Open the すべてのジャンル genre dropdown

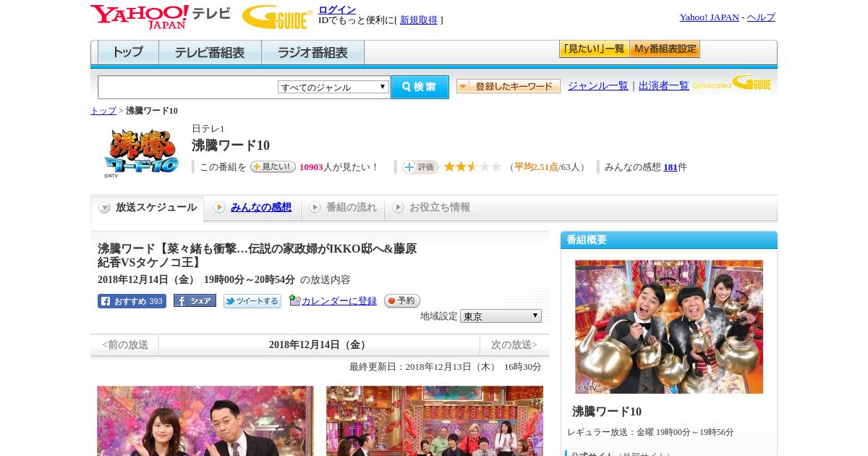[x=333, y=87]
